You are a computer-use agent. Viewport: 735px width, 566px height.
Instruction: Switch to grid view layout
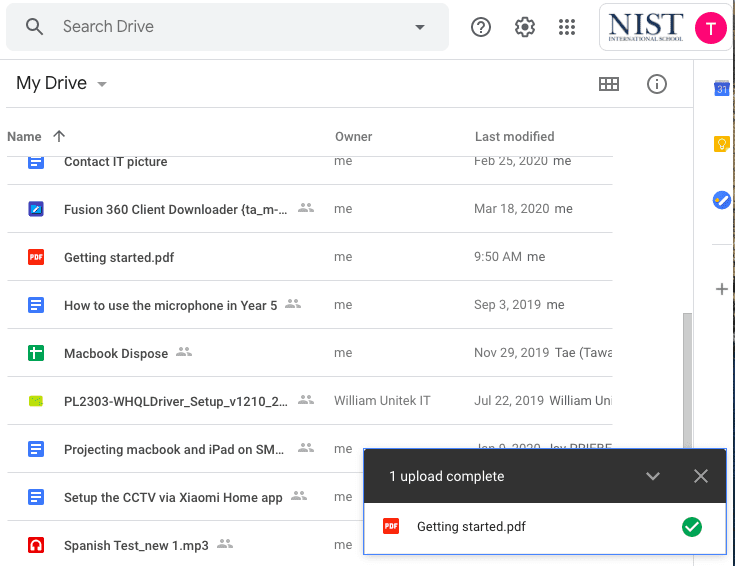click(x=609, y=84)
